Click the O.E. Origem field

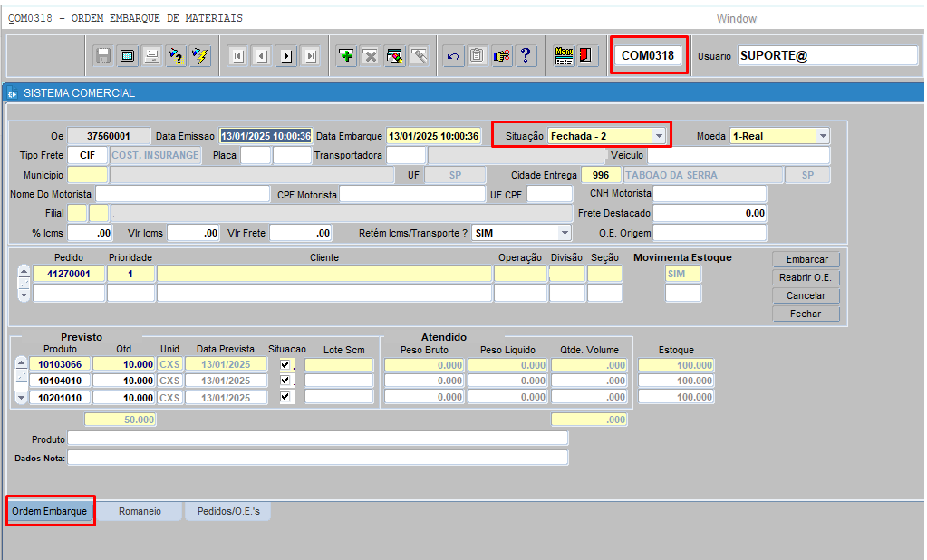point(710,233)
